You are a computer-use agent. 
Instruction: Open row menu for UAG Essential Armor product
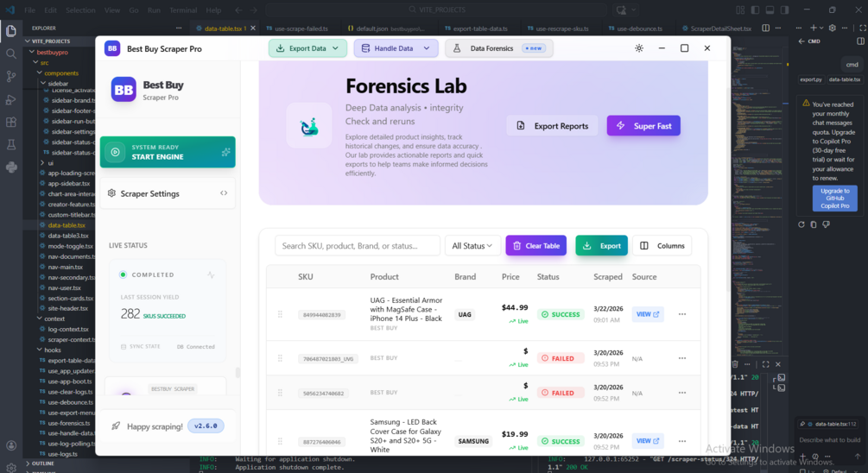pos(682,314)
